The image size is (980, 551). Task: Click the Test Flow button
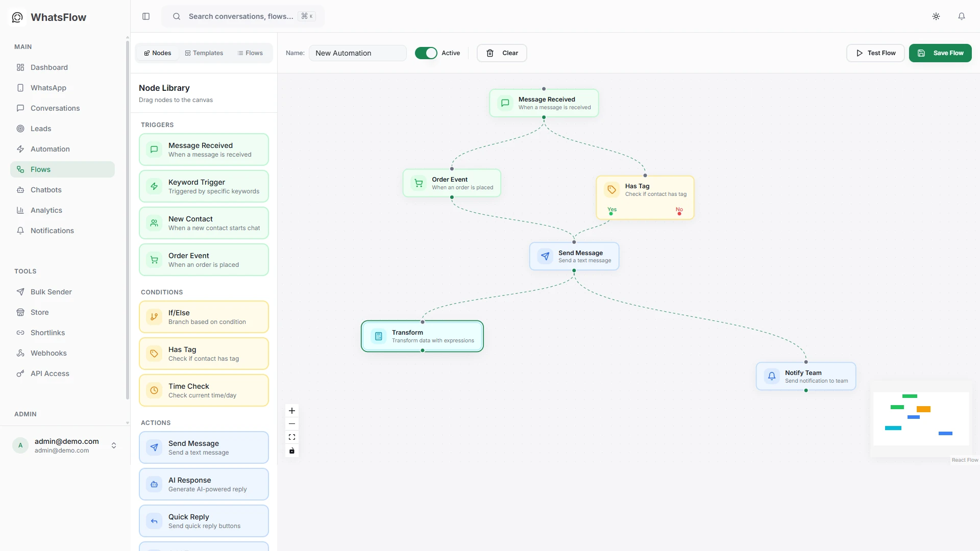tap(875, 53)
